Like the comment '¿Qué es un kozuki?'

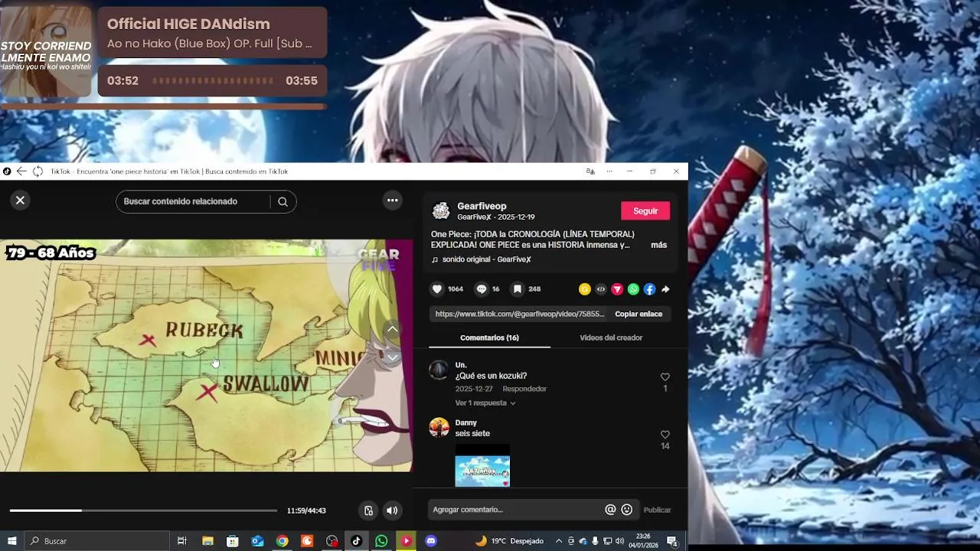click(x=665, y=377)
